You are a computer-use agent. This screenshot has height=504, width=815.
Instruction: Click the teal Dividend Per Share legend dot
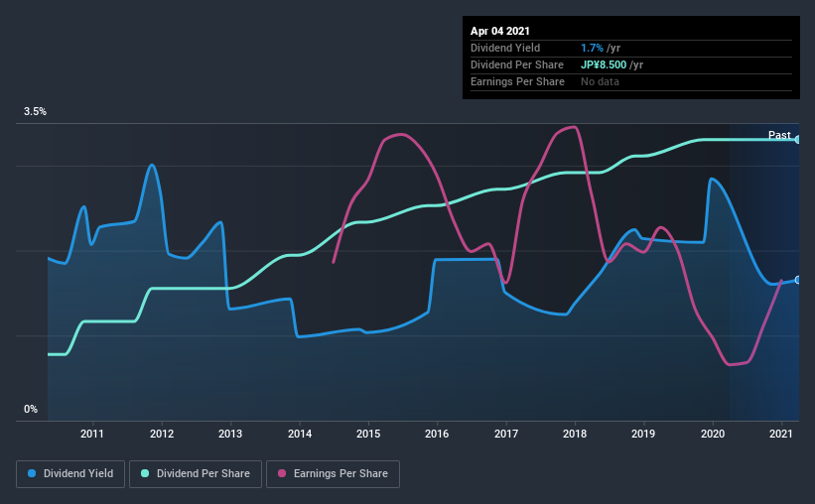click(x=145, y=473)
